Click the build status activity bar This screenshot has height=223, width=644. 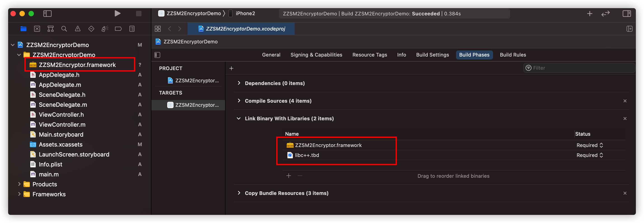pos(394,14)
